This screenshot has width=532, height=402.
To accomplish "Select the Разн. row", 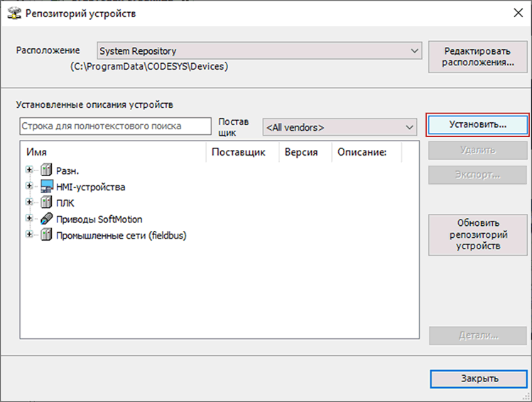I will (67, 170).
